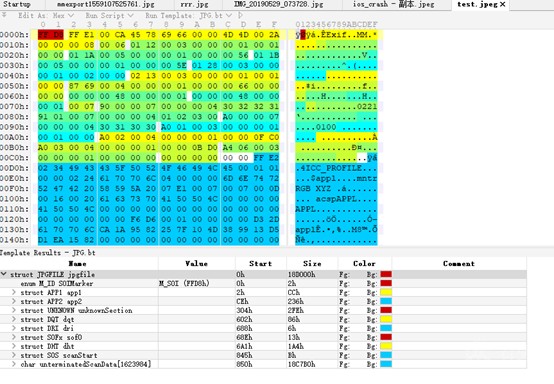The image size is (554, 384).
Task: Switch to the rrr.jpg tab
Action: pos(194,4)
